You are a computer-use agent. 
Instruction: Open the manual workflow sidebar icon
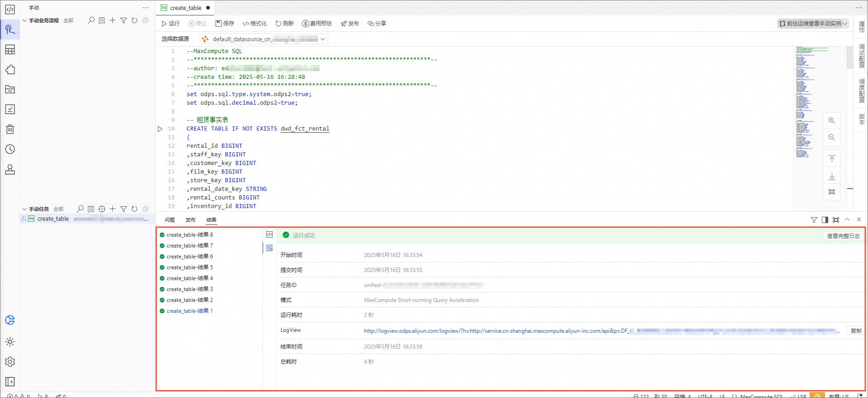coord(10,29)
